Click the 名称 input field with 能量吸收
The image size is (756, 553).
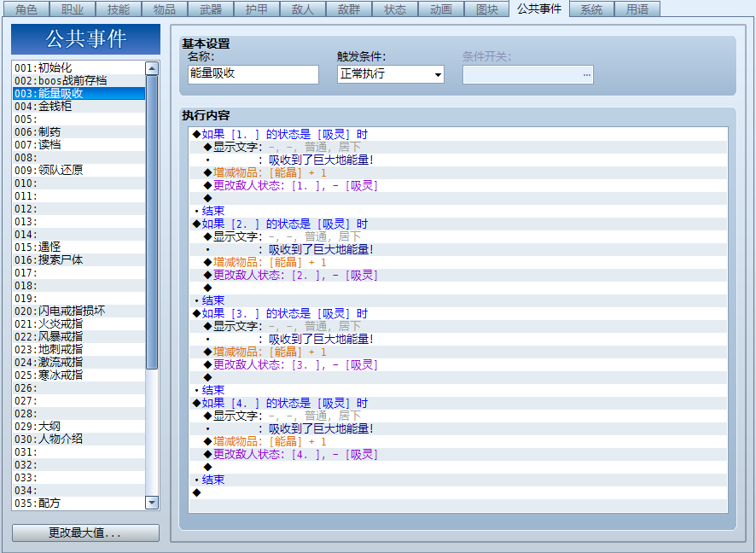point(253,74)
